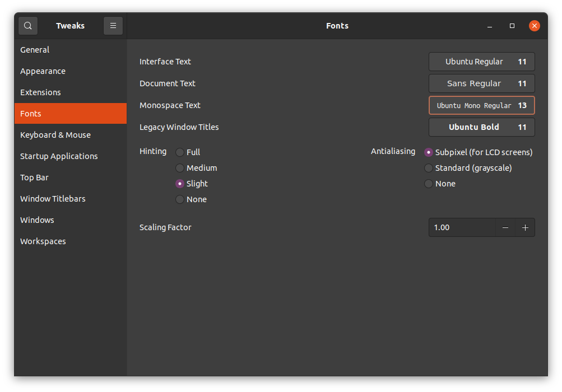This screenshot has width=562, height=392.
Task: Click the Interface Text label
Action: coord(165,62)
